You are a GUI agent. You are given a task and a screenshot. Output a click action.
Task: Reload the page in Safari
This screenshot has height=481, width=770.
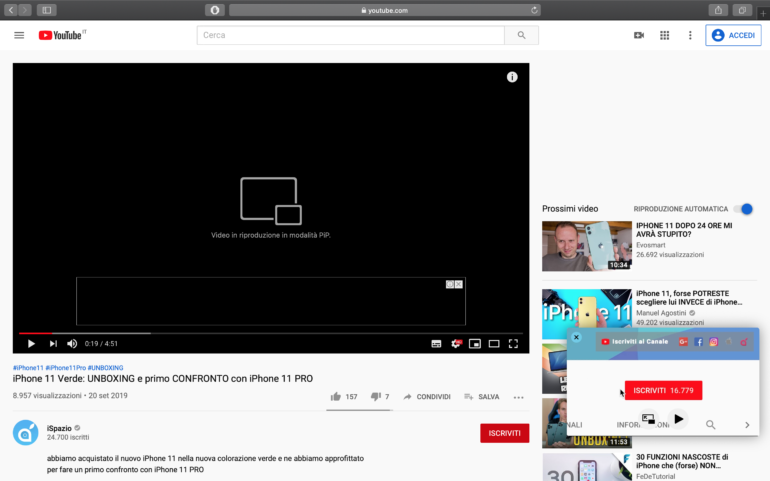click(534, 10)
